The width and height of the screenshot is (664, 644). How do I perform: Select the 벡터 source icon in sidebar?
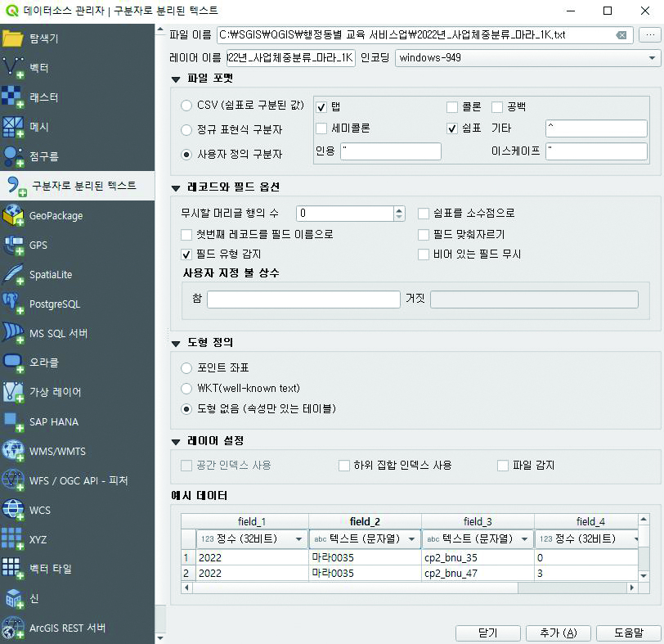[x=13, y=67]
